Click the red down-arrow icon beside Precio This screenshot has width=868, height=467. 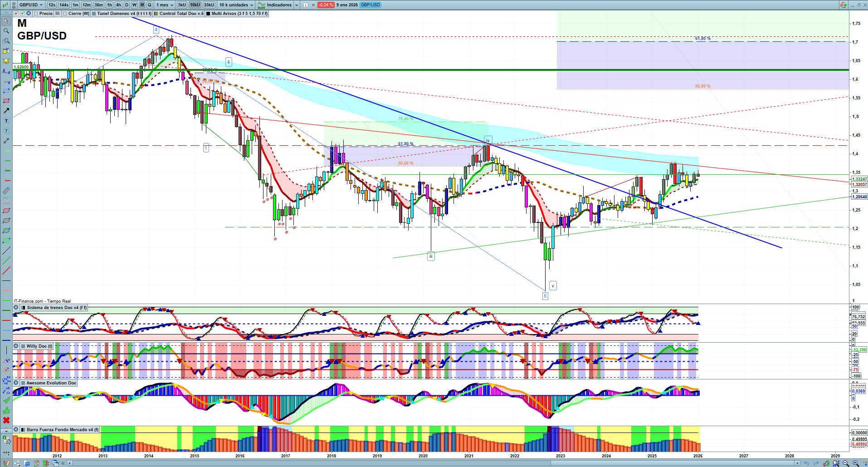pos(16,14)
